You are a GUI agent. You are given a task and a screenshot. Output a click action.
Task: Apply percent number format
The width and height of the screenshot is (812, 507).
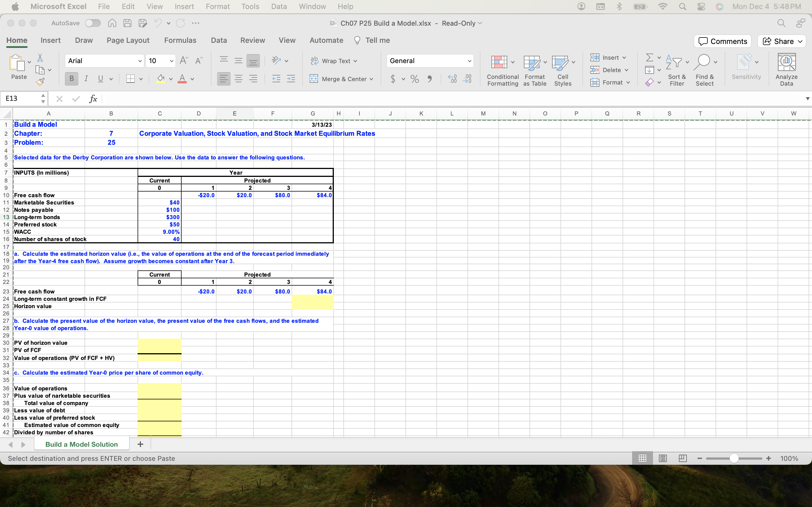point(414,79)
